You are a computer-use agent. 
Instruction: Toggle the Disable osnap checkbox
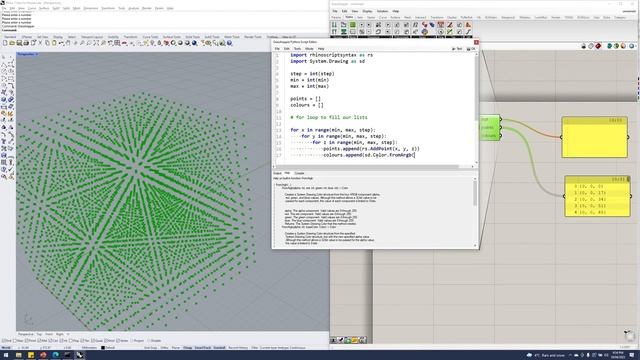tap(149, 341)
